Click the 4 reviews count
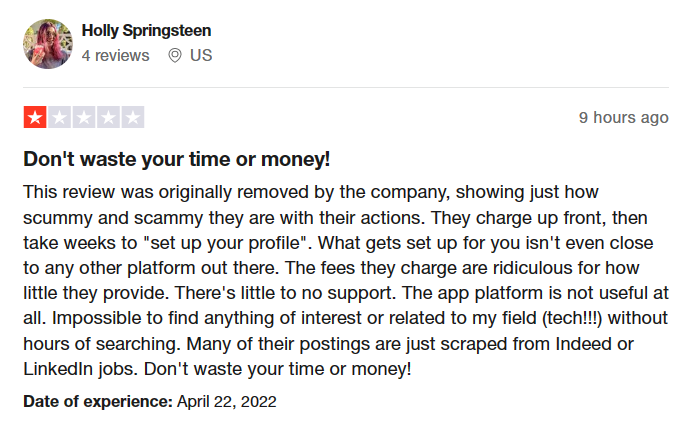 point(115,56)
